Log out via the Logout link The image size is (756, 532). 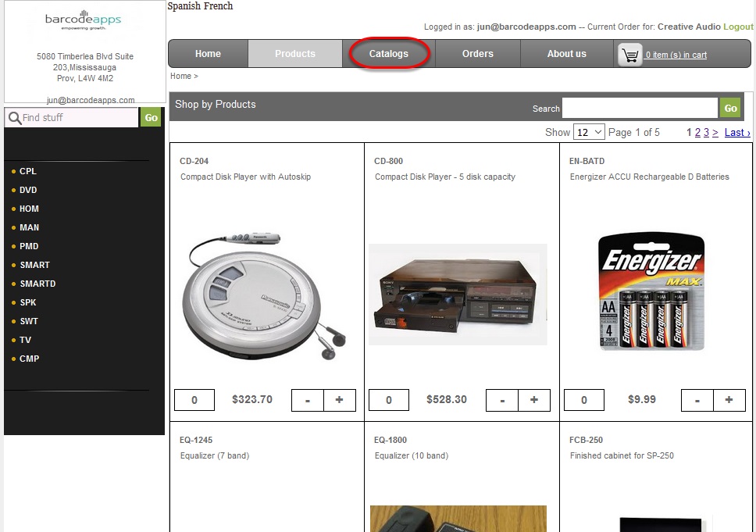(x=738, y=27)
